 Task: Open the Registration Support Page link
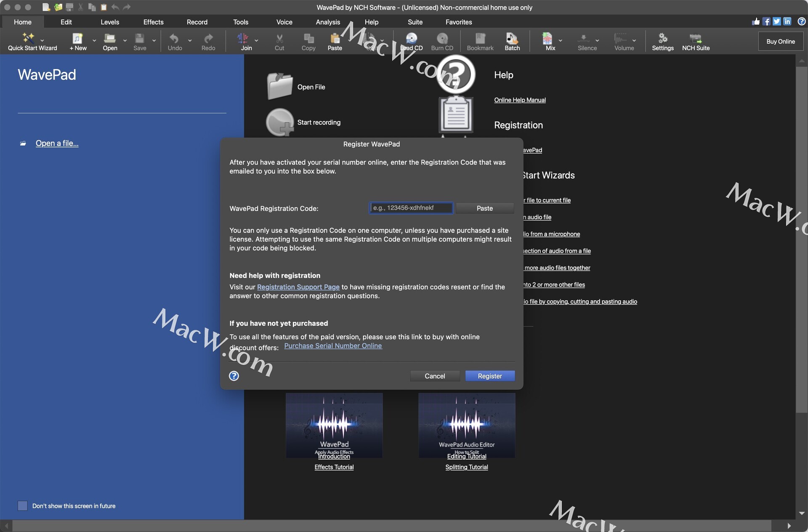298,287
